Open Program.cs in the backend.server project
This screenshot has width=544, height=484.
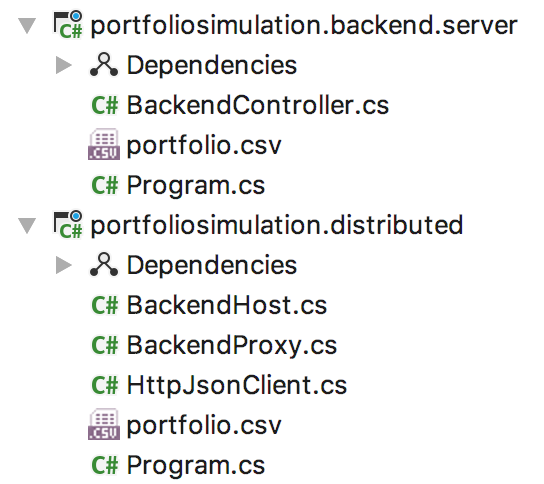click(x=196, y=186)
